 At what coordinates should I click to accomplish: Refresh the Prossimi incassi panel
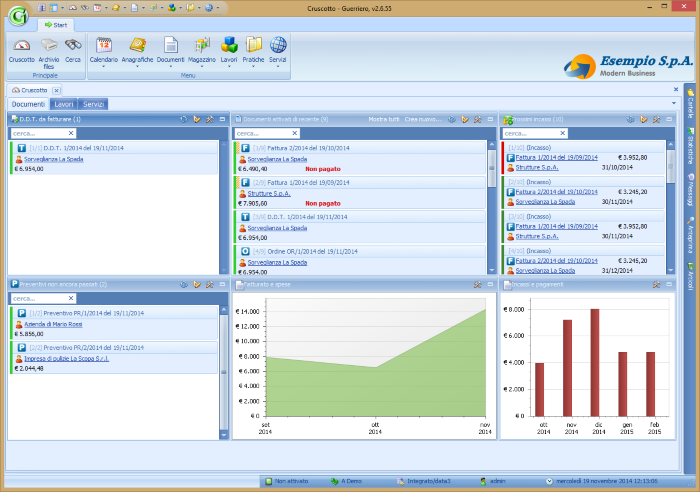point(630,119)
